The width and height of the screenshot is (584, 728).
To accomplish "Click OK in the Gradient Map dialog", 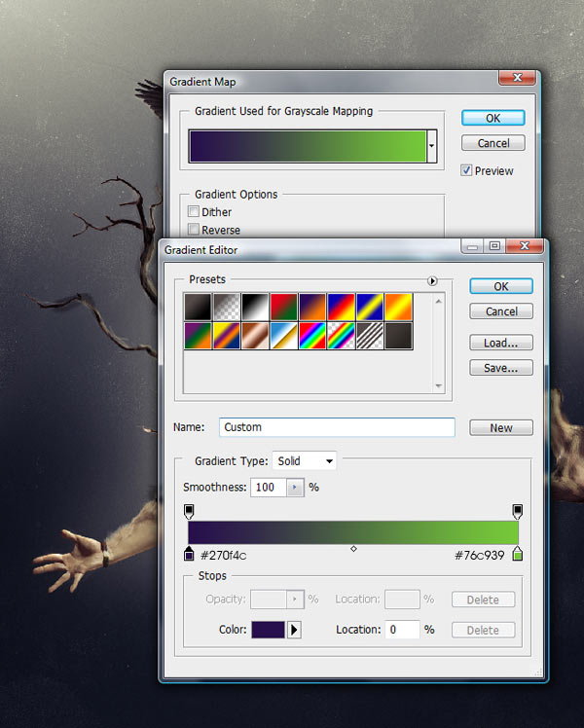I will [x=493, y=118].
